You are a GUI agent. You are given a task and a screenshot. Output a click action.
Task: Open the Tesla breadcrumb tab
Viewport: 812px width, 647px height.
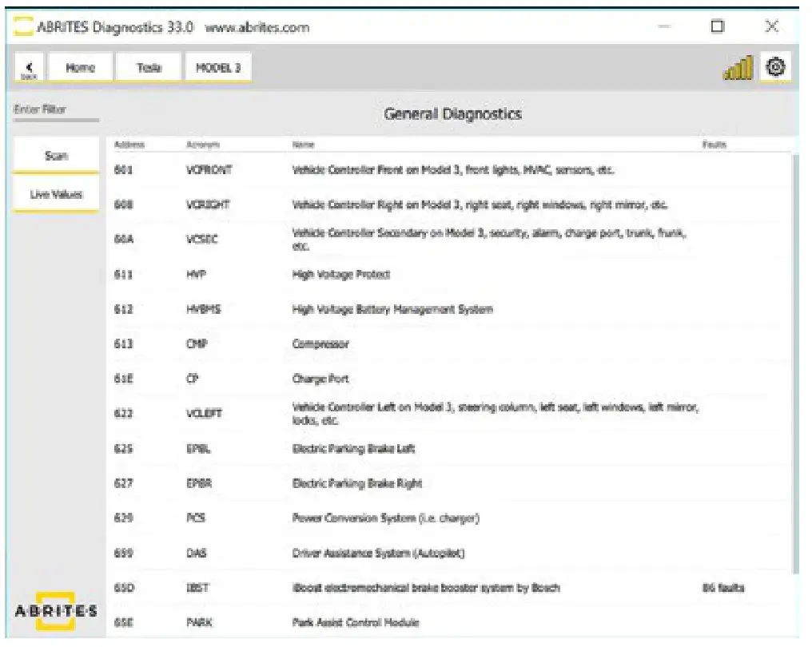tap(149, 67)
